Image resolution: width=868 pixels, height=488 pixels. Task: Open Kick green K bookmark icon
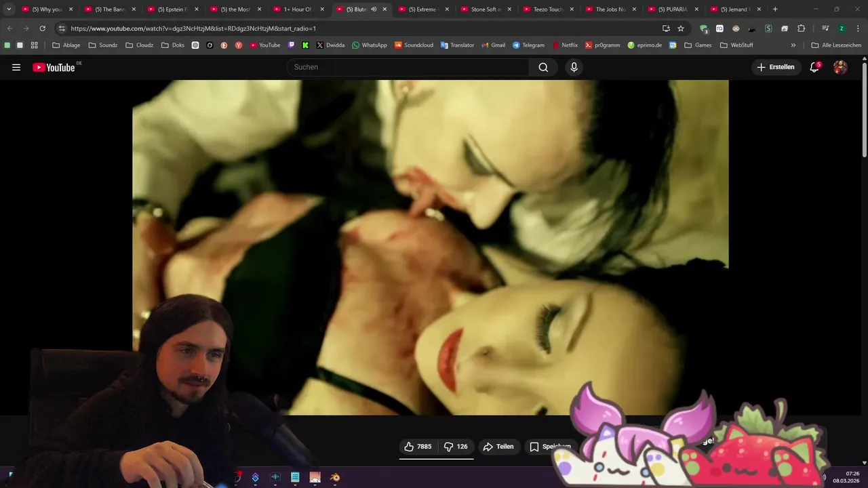coord(306,45)
